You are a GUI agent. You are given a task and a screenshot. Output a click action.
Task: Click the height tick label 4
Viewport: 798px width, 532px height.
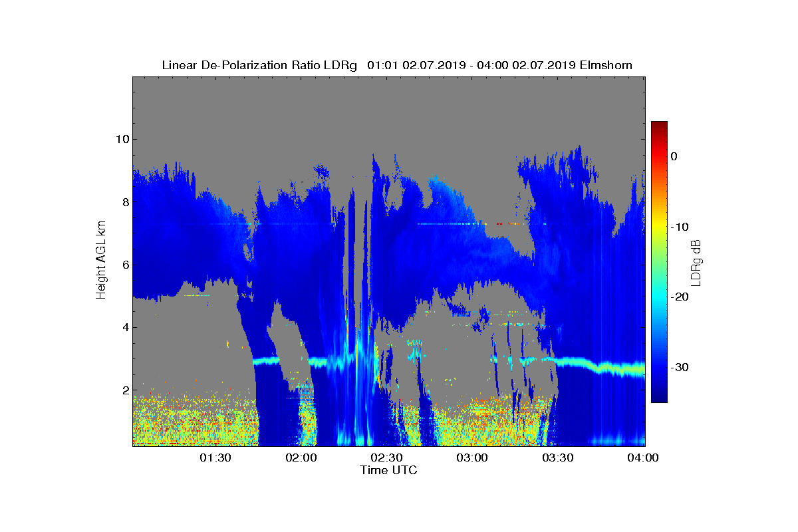click(x=124, y=327)
